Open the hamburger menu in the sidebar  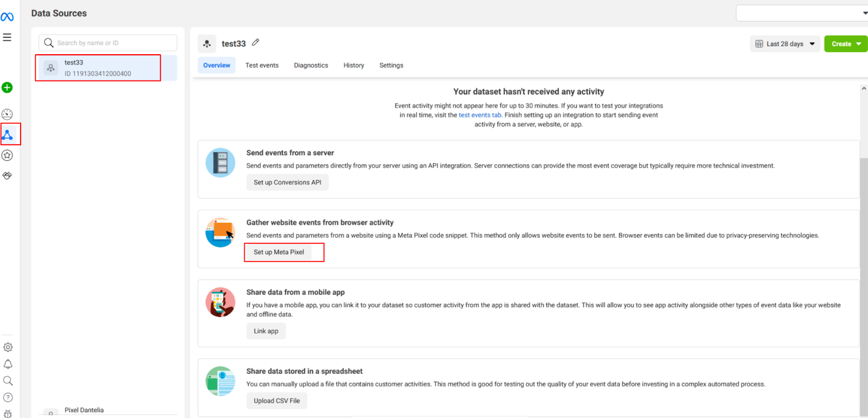7,37
